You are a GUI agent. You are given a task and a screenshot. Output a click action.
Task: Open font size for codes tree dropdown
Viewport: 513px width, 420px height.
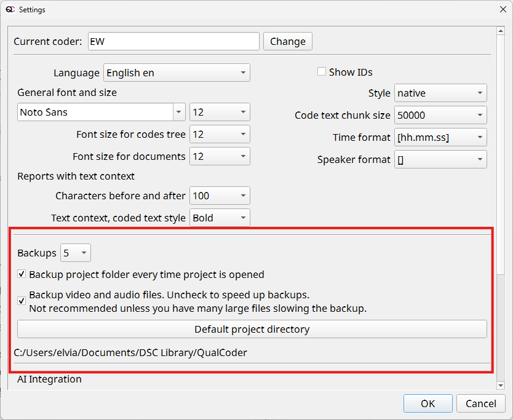pos(220,134)
